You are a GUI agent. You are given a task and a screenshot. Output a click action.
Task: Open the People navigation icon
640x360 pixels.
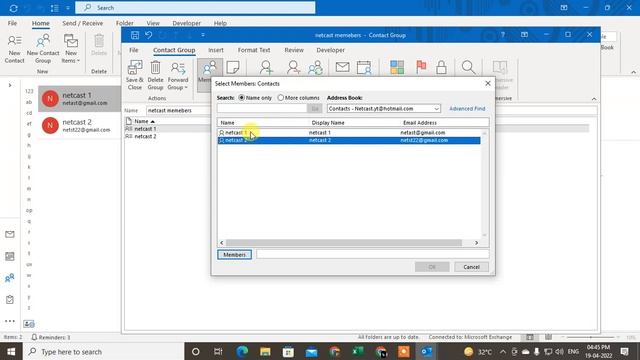(10, 278)
